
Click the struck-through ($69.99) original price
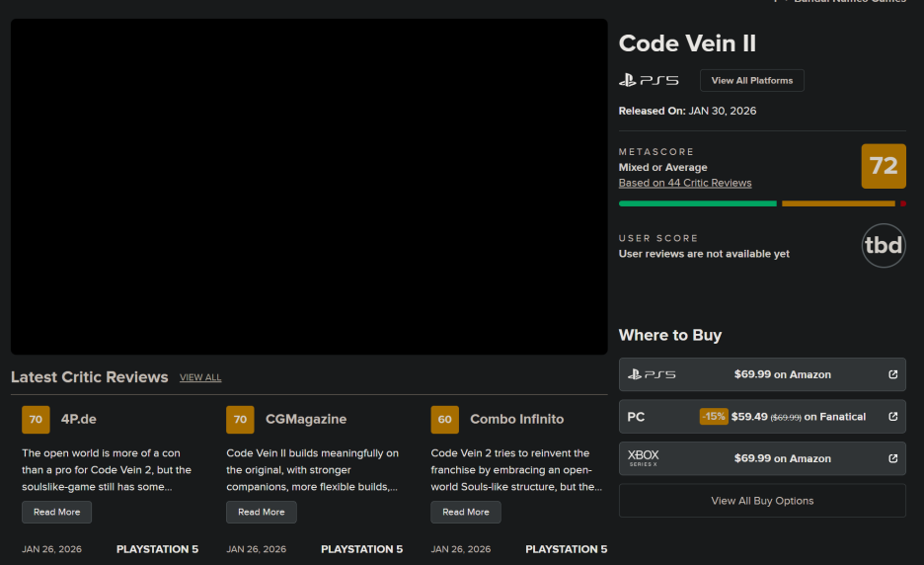[x=786, y=418]
